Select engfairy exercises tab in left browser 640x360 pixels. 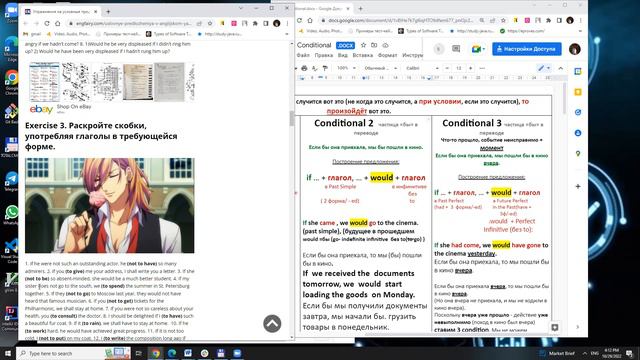(x=61, y=11)
